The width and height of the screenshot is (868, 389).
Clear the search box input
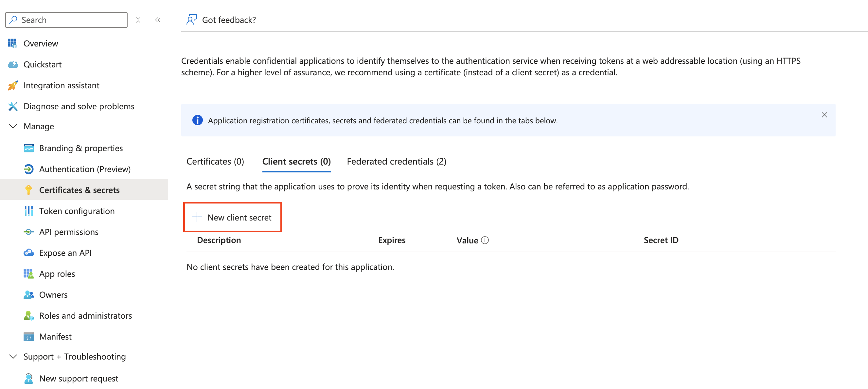138,20
